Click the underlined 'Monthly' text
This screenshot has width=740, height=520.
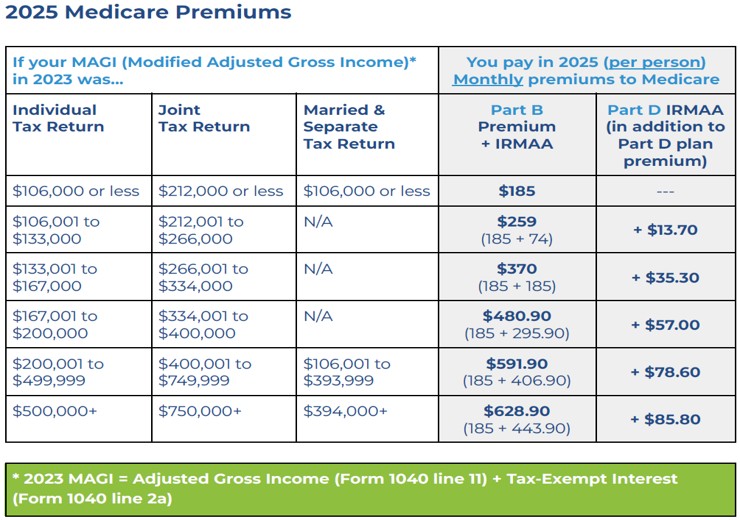488,79
